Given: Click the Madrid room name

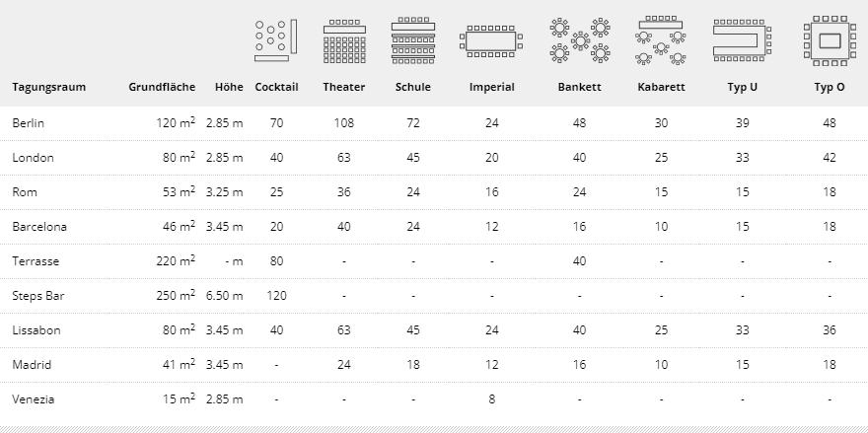Looking at the screenshot, I should pos(32,365).
